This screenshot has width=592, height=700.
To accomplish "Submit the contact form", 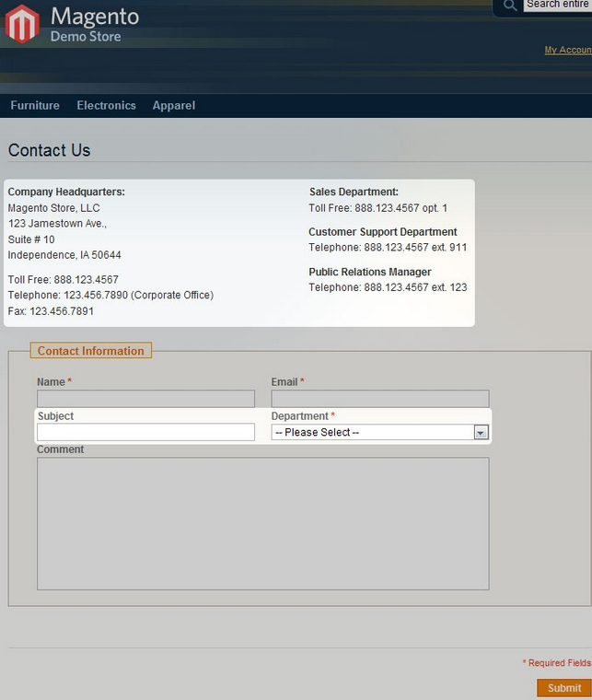I will 563,687.
